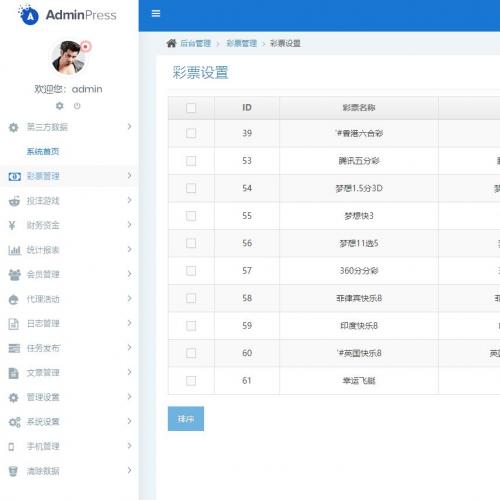Expand 彩票管理 chevron arrow

[x=130, y=176]
